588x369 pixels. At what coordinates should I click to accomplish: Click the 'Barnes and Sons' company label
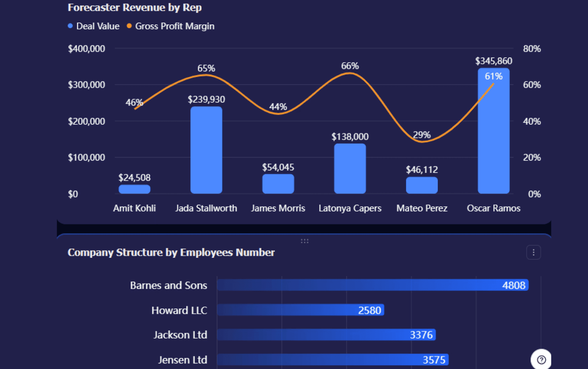169,286
